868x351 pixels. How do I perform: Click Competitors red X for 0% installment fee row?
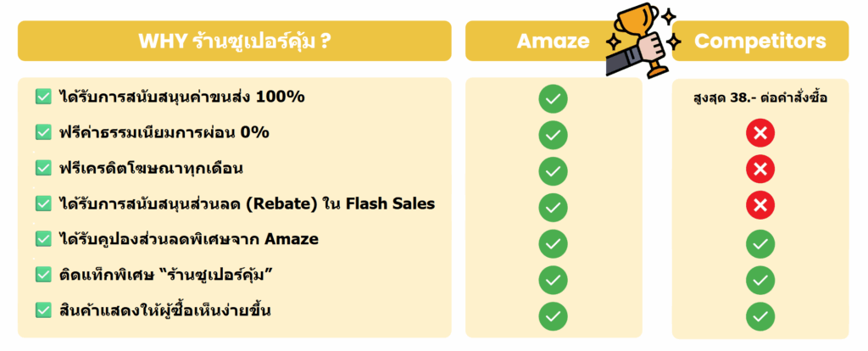[x=759, y=134]
